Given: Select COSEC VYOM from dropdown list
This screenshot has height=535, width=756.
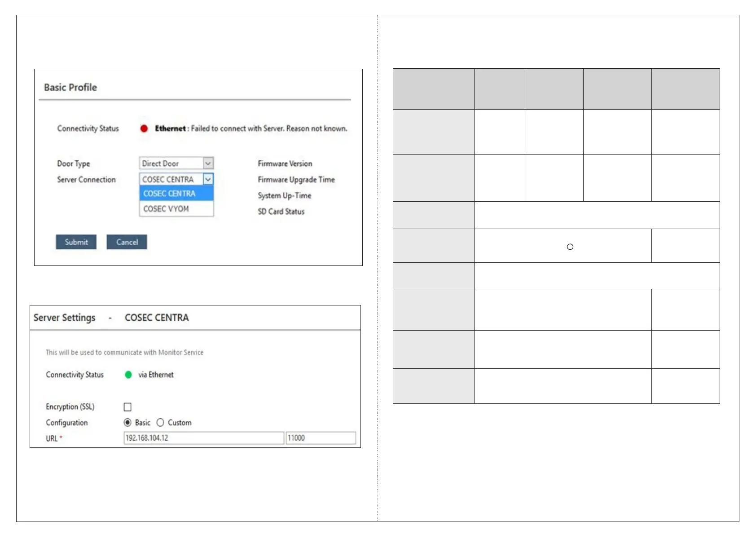Looking at the screenshot, I should [176, 208].
